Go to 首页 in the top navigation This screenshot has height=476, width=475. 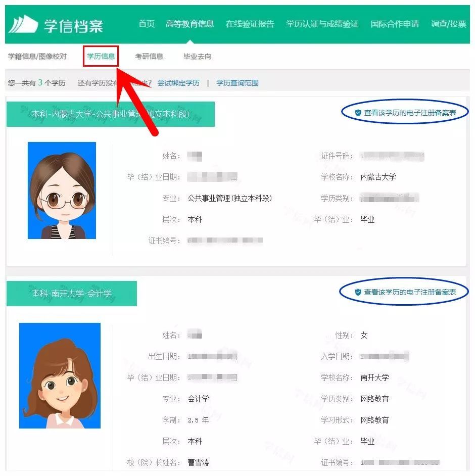pyautogui.click(x=146, y=23)
